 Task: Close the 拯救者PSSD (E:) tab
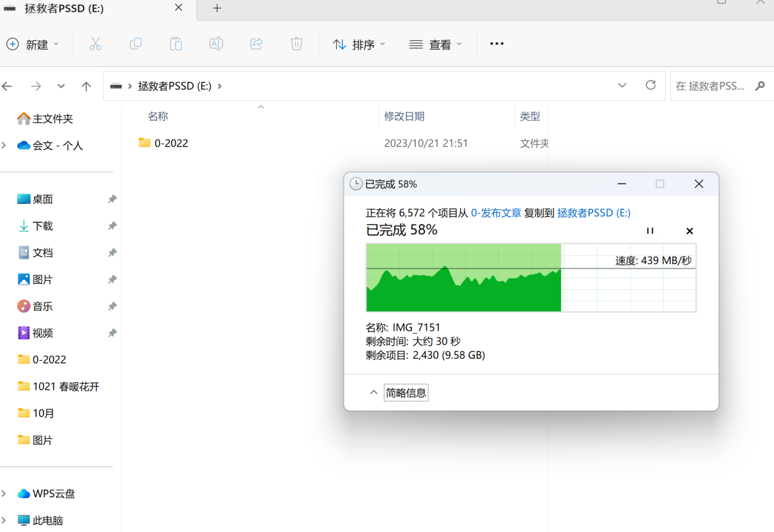tap(179, 8)
